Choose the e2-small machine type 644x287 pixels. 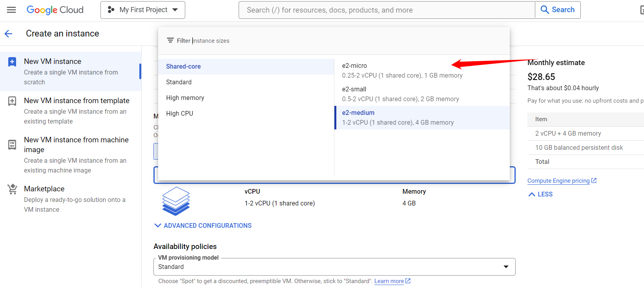(422, 94)
